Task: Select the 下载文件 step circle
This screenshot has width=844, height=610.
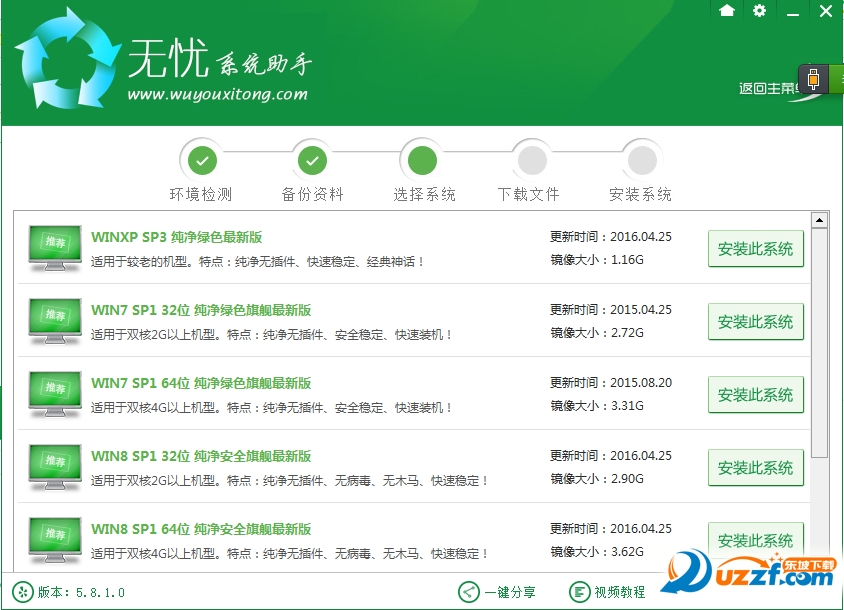Action: 531,160
